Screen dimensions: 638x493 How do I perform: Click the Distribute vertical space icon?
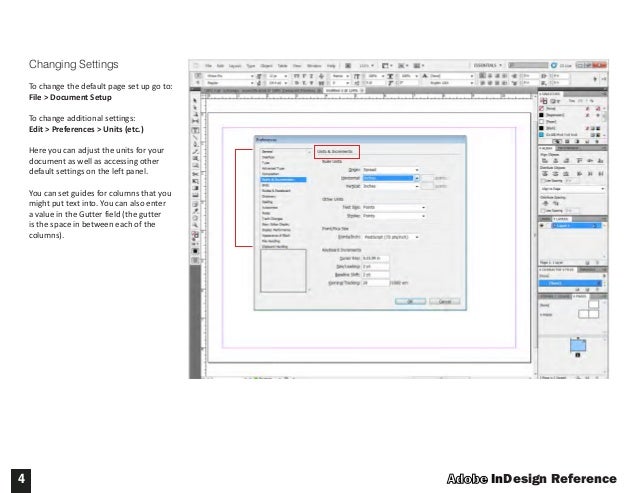[545, 203]
